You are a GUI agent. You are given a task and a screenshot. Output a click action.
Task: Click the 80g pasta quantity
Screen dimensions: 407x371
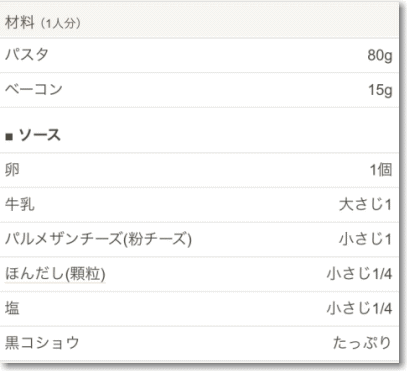click(380, 55)
